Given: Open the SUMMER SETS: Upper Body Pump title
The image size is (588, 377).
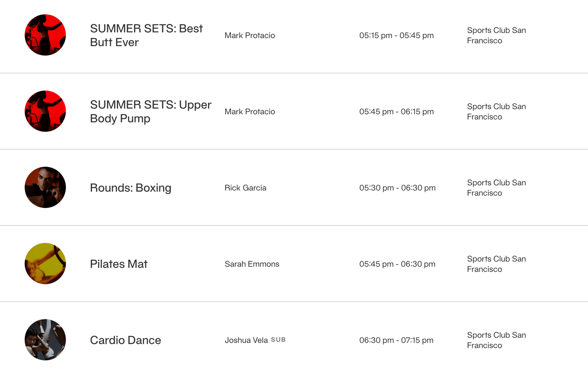Looking at the screenshot, I should pyautogui.click(x=150, y=111).
